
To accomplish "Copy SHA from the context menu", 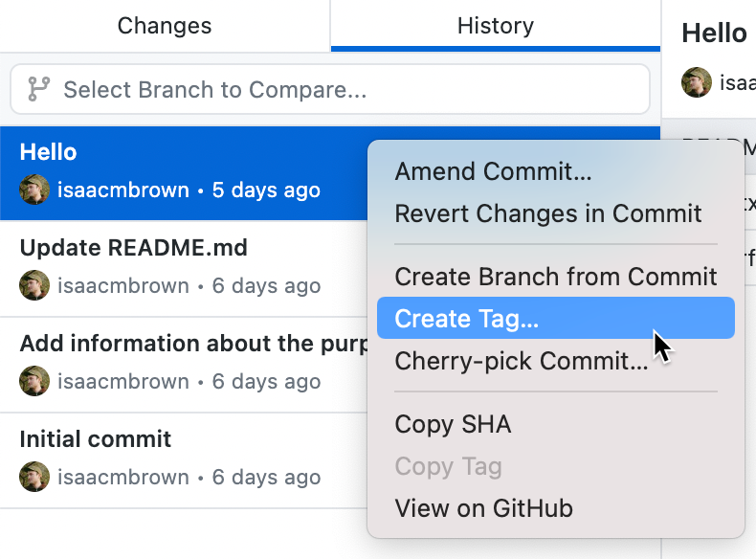I will [453, 424].
